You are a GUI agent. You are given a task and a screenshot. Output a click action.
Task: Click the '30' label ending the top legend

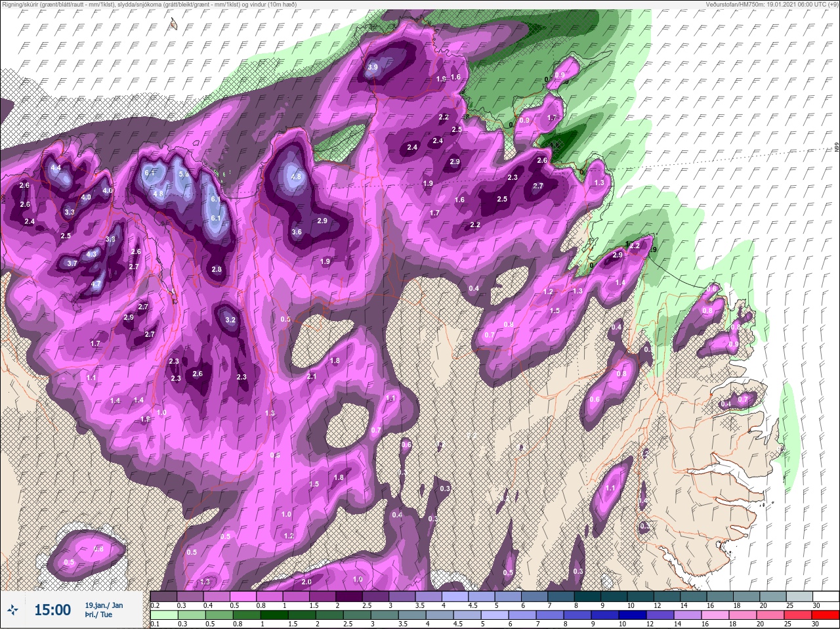pyautogui.click(x=816, y=605)
